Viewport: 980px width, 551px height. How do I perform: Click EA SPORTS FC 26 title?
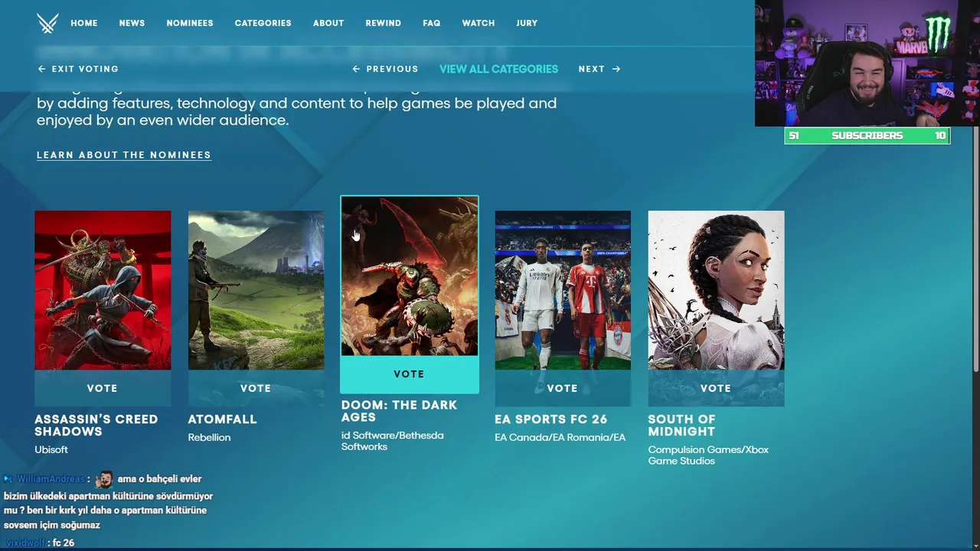[x=551, y=419]
